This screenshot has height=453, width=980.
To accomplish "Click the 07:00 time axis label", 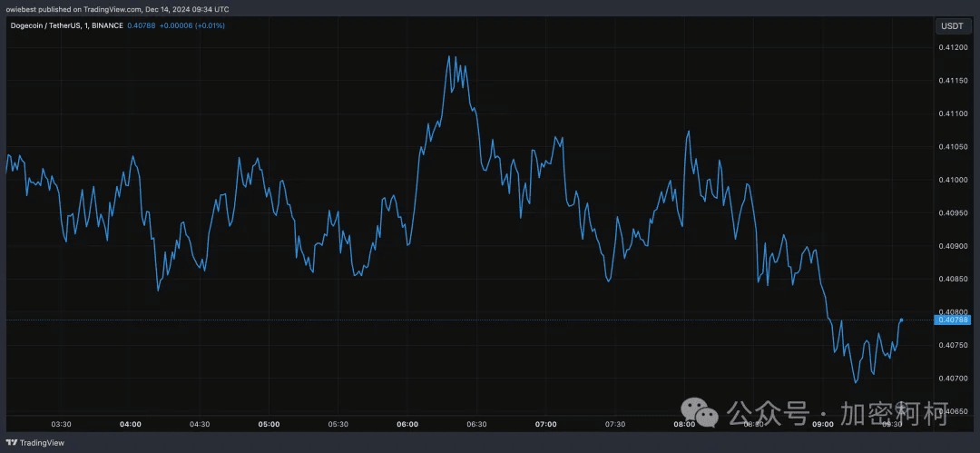I will (545, 424).
